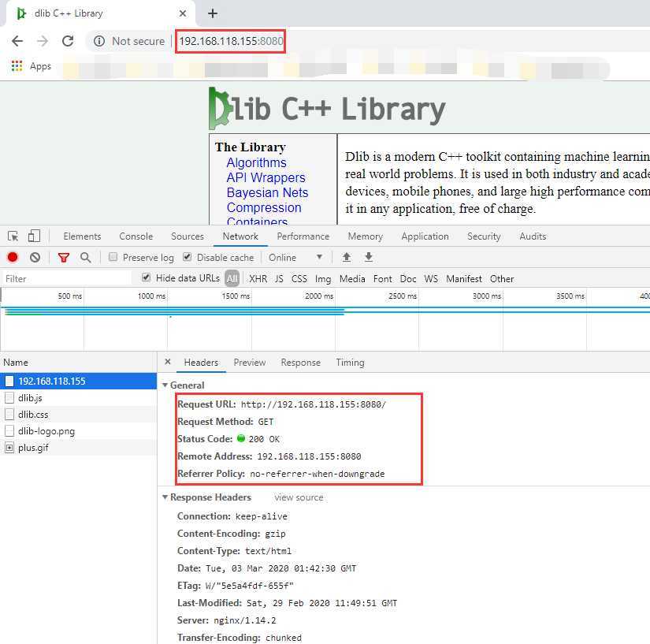Switch to the Memory panel
The width and height of the screenshot is (650, 644).
click(366, 236)
